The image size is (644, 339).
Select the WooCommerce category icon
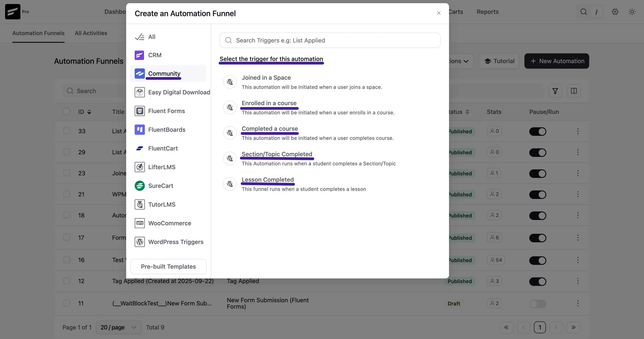coord(140,223)
